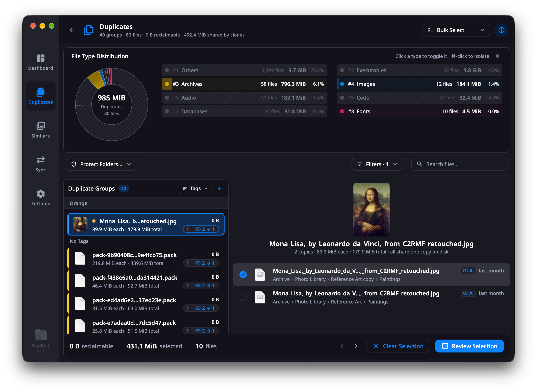Click the 985 MiB donut chart center

pos(111,104)
